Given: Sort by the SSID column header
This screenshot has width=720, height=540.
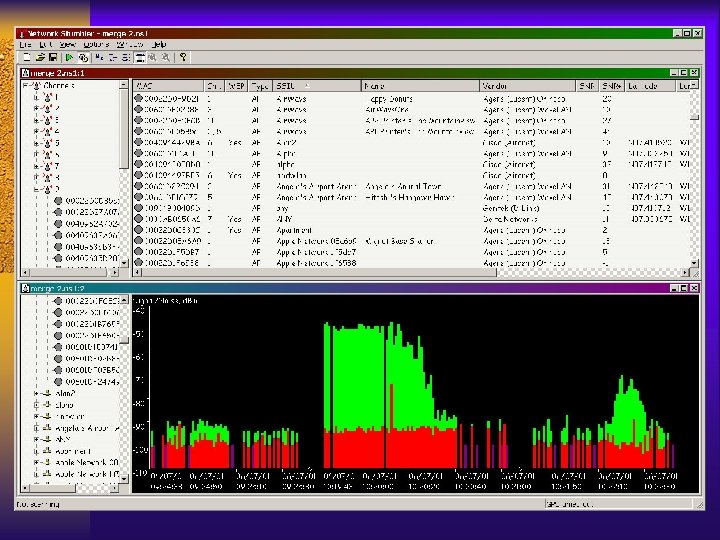Looking at the screenshot, I should click(x=317, y=86).
